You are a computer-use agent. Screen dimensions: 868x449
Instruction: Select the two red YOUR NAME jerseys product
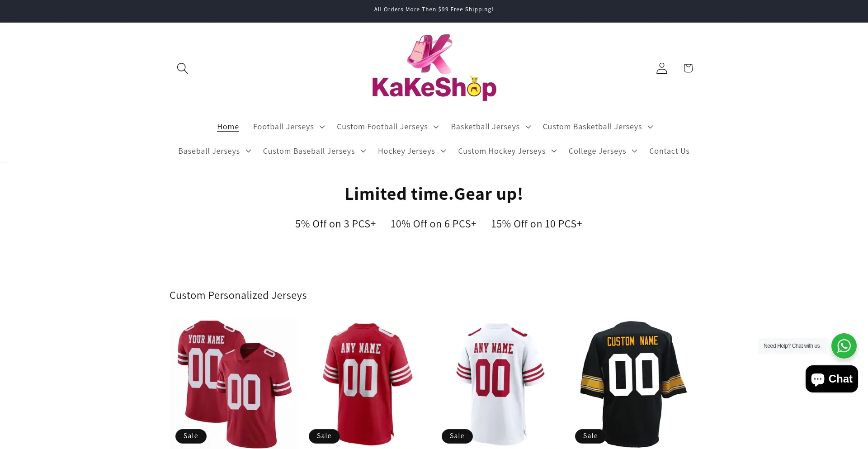pos(234,384)
